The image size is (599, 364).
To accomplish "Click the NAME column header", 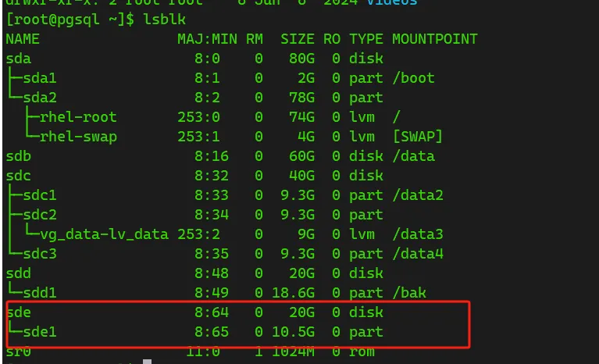I will coord(23,39).
